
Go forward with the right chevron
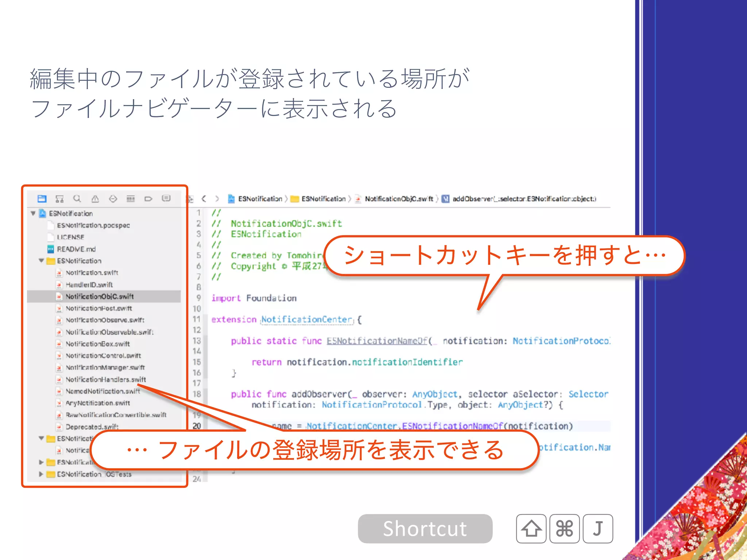(x=217, y=199)
